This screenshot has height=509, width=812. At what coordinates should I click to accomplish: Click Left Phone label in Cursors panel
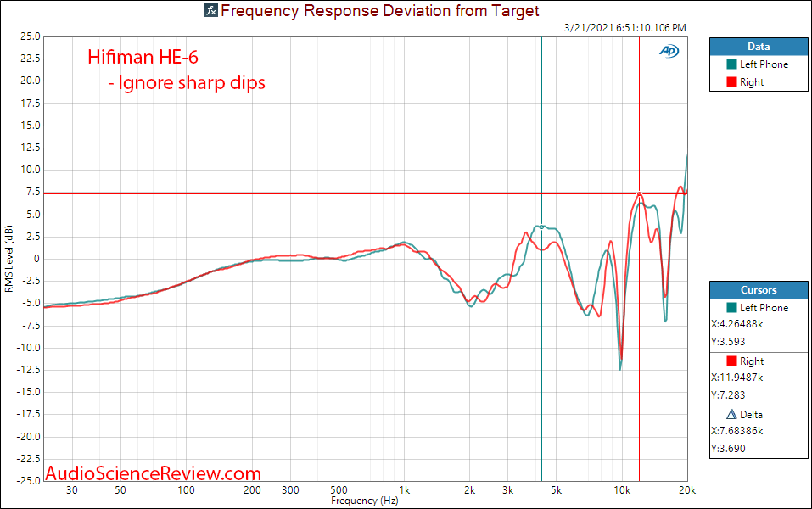[764, 308]
